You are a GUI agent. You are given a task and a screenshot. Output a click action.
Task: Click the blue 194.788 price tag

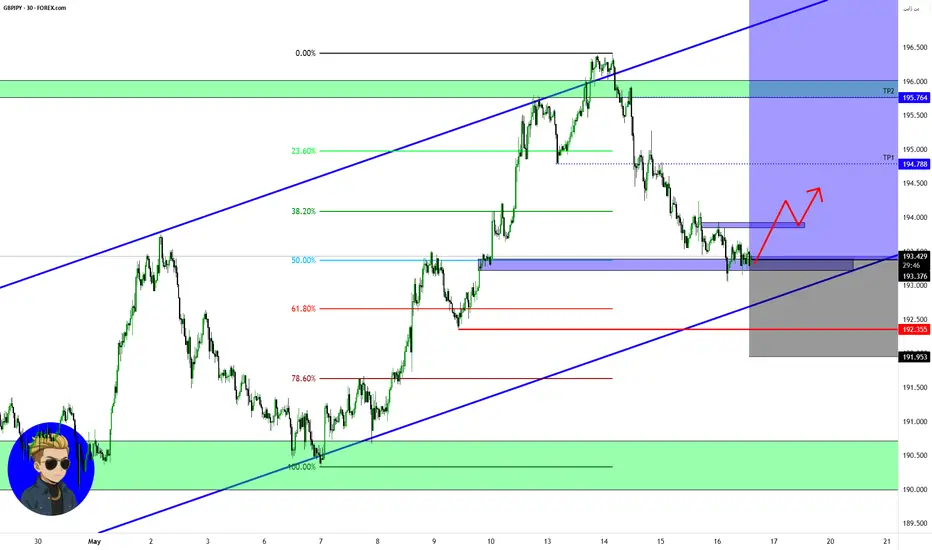point(915,164)
